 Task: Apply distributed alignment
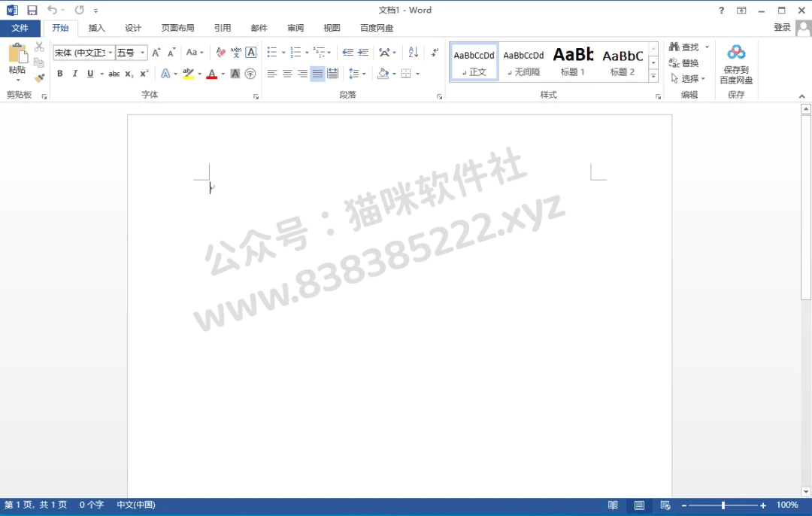pyautogui.click(x=332, y=74)
